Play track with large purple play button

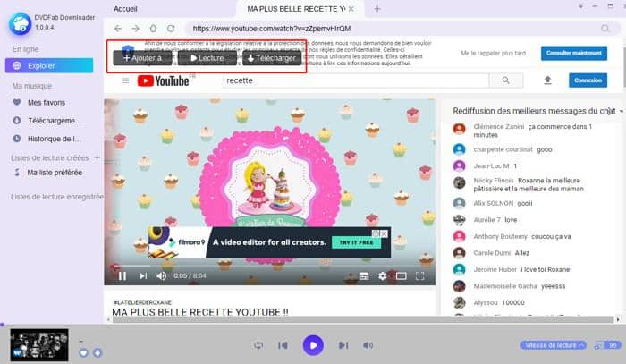click(313, 345)
